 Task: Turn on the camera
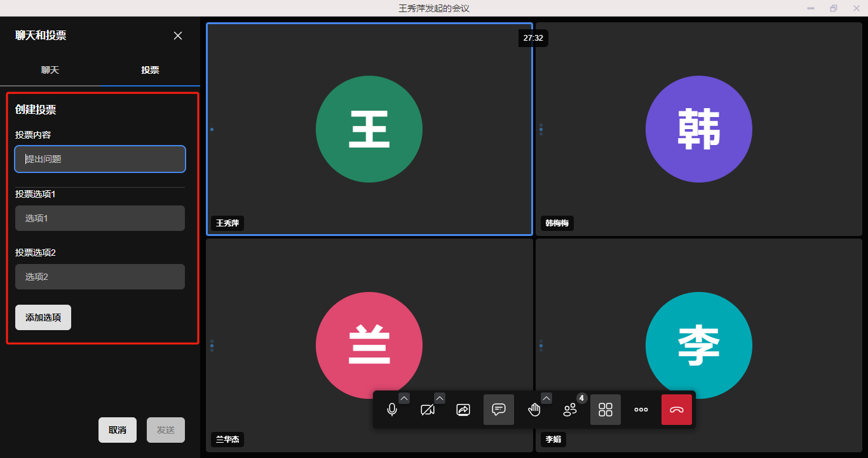[x=428, y=410]
